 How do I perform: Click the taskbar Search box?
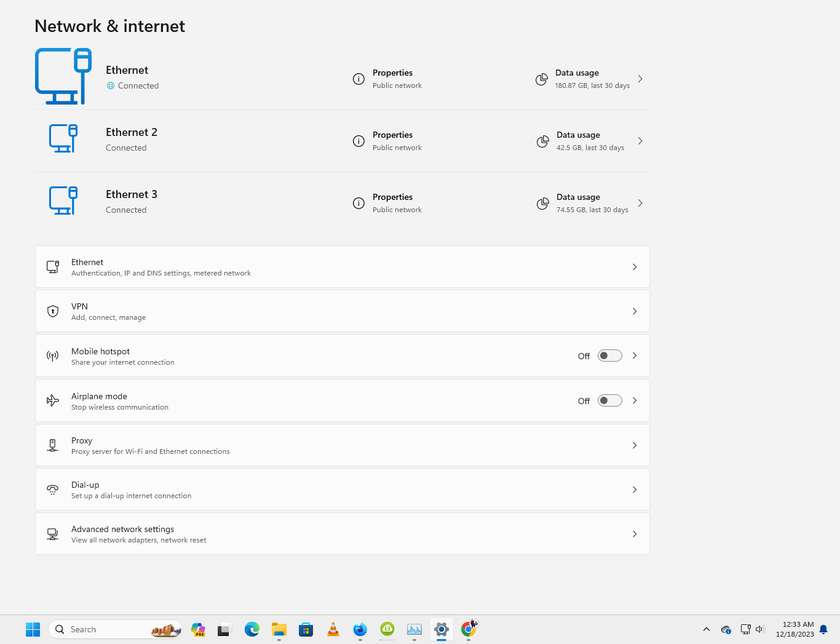(115, 629)
